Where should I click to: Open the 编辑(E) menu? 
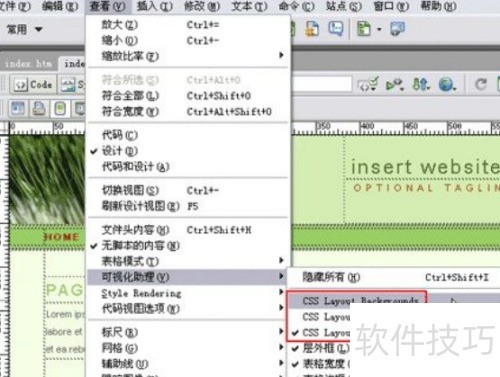60,6
